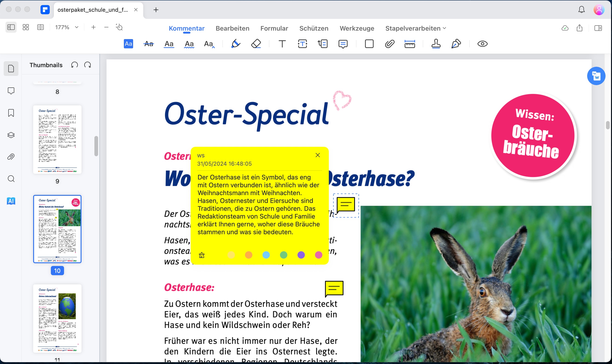Pick the pink note color
612x364 pixels.
[318, 255]
